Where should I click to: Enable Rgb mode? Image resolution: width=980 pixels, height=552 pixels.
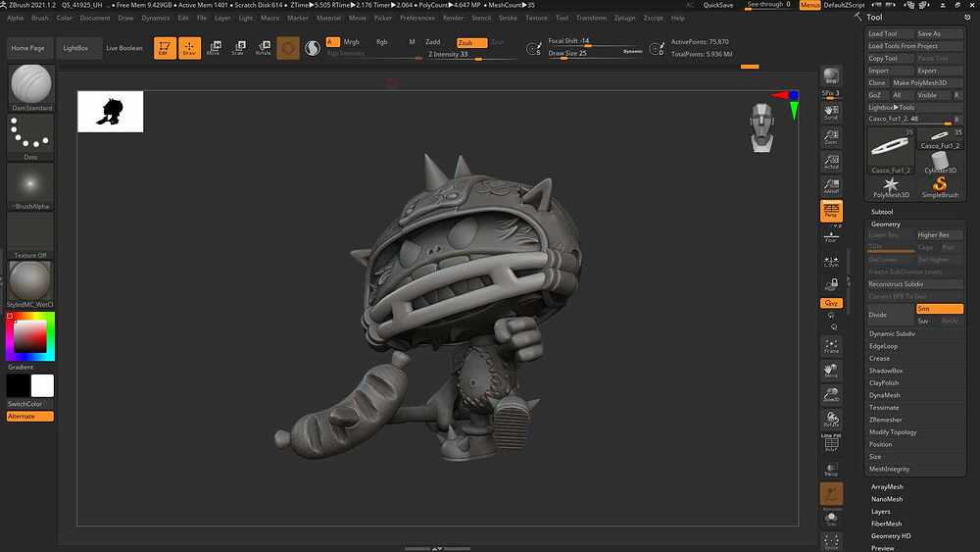tap(382, 42)
